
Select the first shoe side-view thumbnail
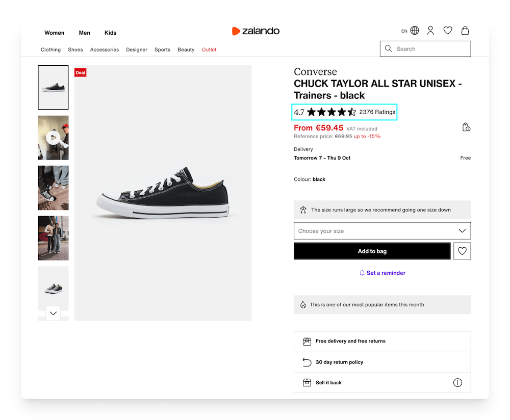53,87
